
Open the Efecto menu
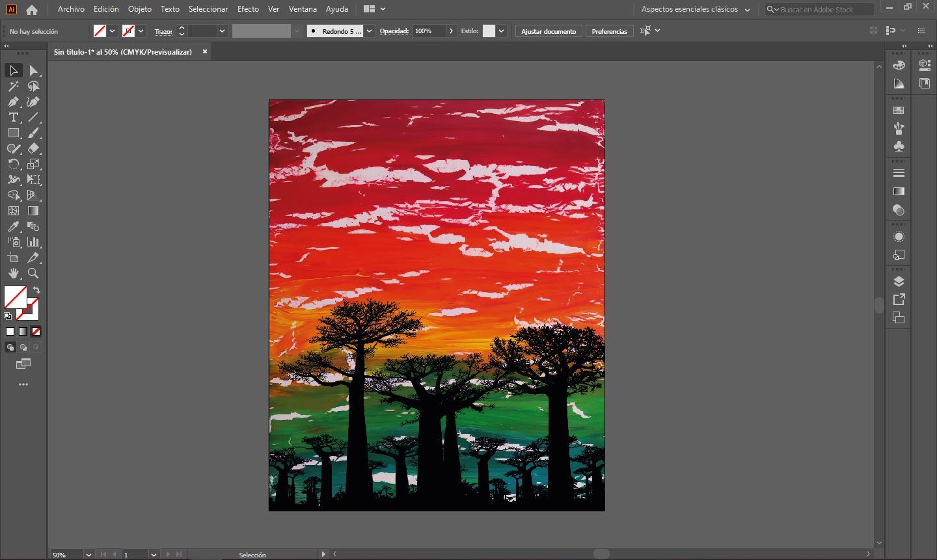tap(248, 9)
